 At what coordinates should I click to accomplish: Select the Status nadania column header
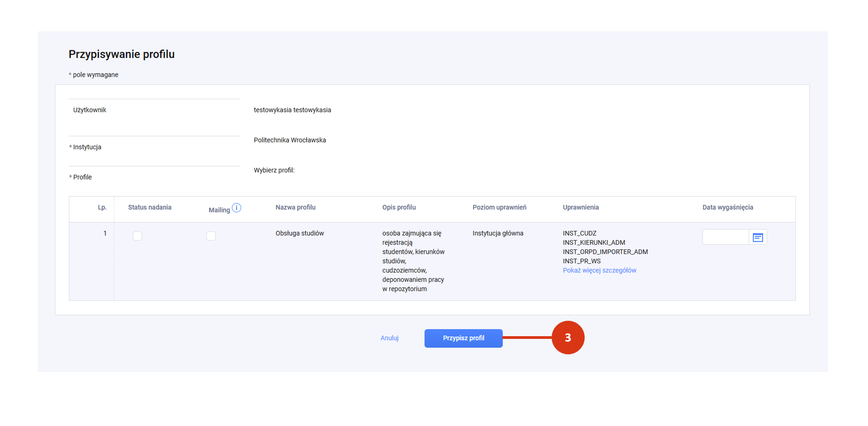(x=150, y=207)
